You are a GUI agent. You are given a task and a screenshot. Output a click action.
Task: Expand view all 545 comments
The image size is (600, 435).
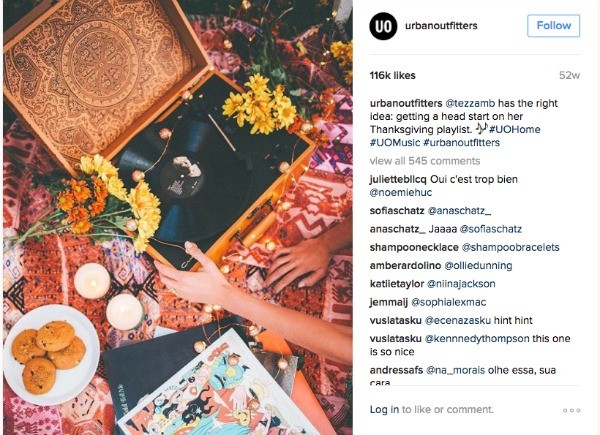click(425, 161)
